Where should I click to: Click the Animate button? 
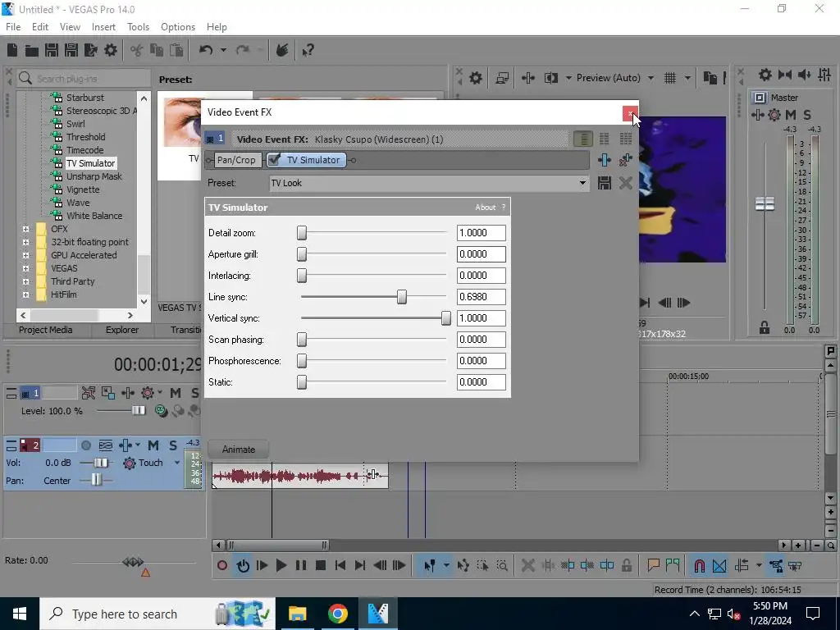[239, 449]
